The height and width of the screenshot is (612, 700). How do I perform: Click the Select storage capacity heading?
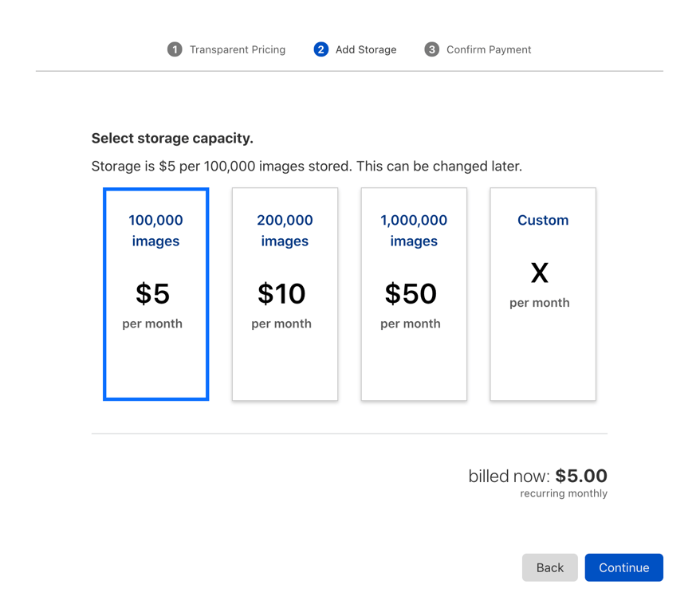172,138
